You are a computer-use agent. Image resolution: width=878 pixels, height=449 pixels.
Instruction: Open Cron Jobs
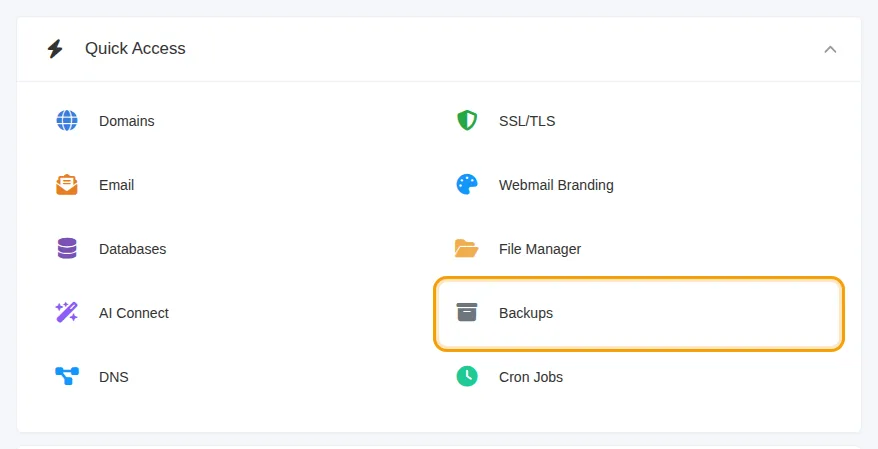pyautogui.click(x=531, y=377)
